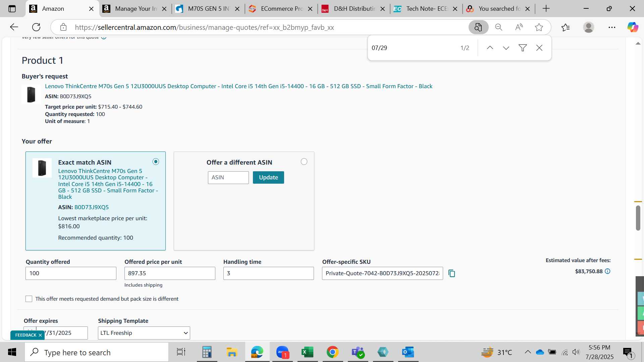Click the Windows taskbar search box

[x=97, y=352]
